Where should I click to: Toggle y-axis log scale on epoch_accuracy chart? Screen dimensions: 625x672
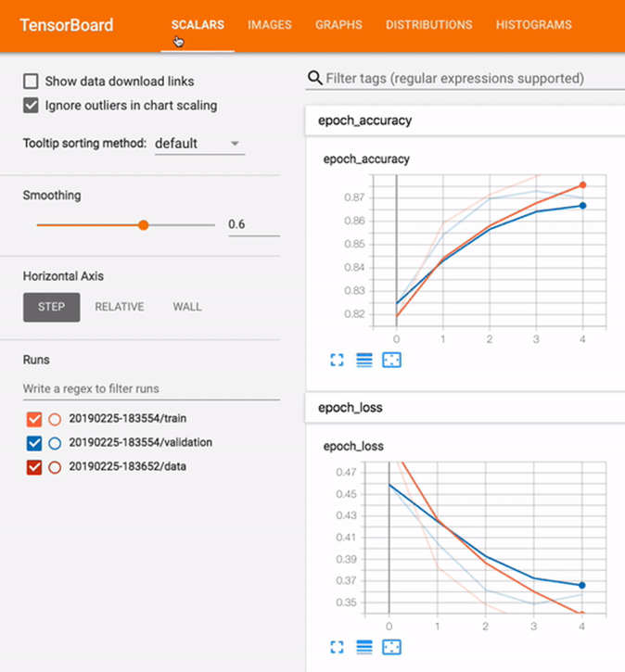(364, 360)
